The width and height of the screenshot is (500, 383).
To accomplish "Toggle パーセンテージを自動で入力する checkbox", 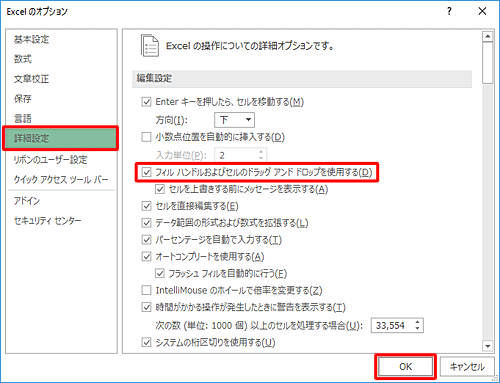I will [x=146, y=240].
